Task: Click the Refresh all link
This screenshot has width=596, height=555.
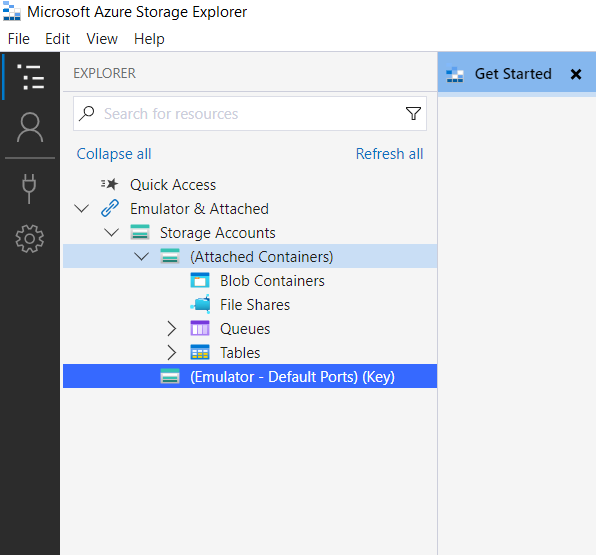Action: pyautogui.click(x=389, y=154)
